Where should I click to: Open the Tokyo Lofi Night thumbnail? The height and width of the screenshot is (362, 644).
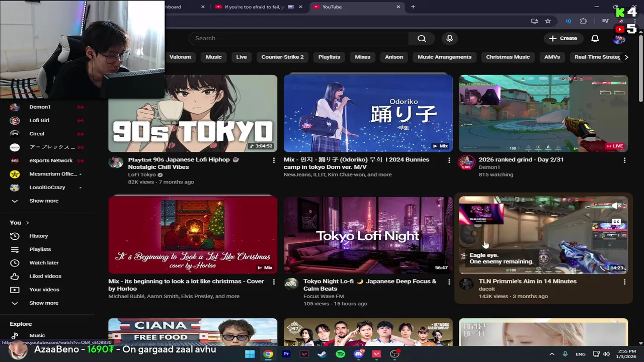pos(368,235)
